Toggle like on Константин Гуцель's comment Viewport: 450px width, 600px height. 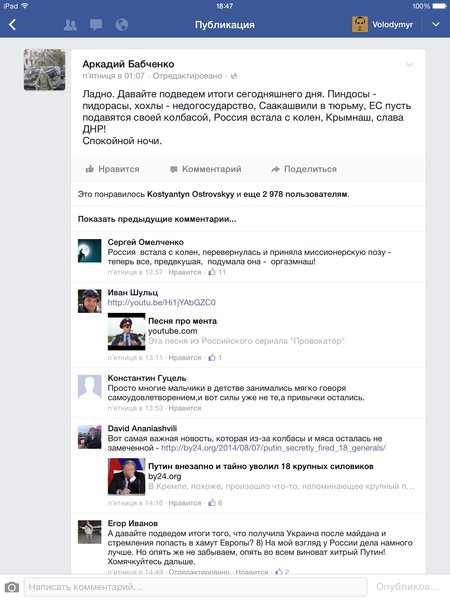[x=185, y=408]
